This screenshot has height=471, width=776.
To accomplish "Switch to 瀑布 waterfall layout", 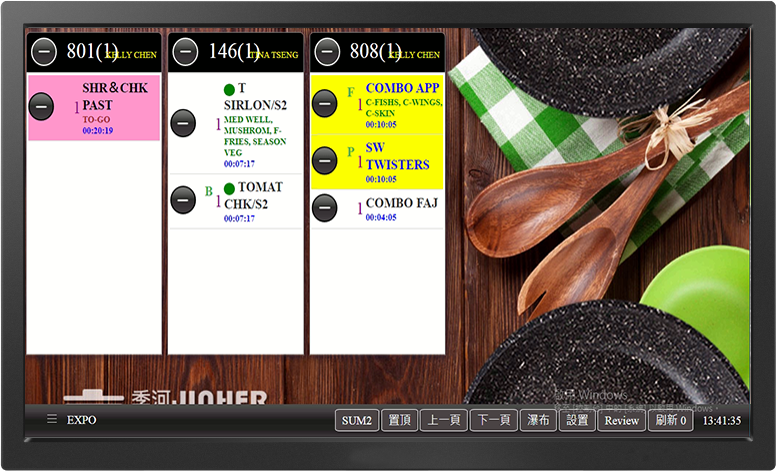I will [x=538, y=421].
